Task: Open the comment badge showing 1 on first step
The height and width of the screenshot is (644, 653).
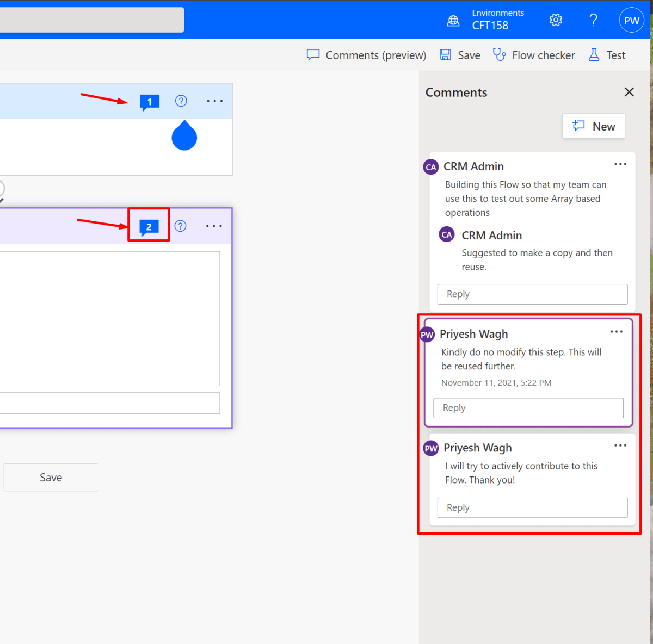Action: point(150,102)
